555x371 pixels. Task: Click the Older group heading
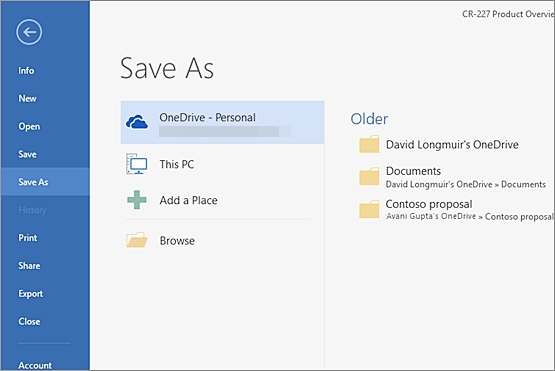tap(369, 119)
